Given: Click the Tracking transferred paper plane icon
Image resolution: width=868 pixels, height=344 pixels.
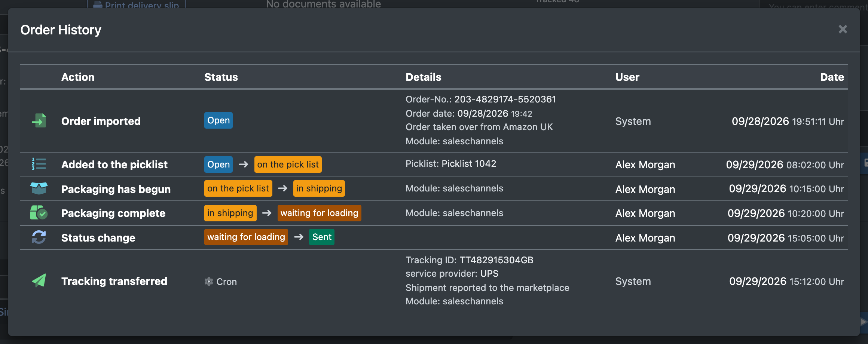Looking at the screenshot, I should click(39, 281).
